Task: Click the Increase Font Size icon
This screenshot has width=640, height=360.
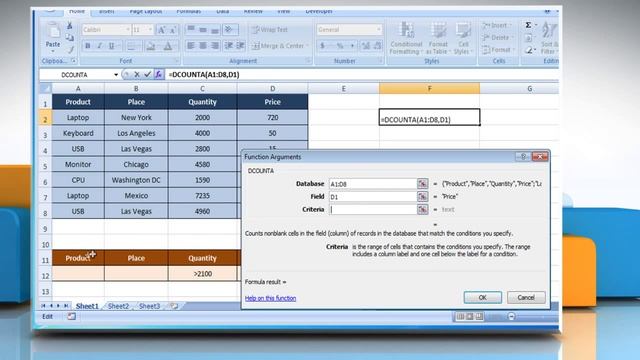Action: pyautogui.click(x=161, y=30)
